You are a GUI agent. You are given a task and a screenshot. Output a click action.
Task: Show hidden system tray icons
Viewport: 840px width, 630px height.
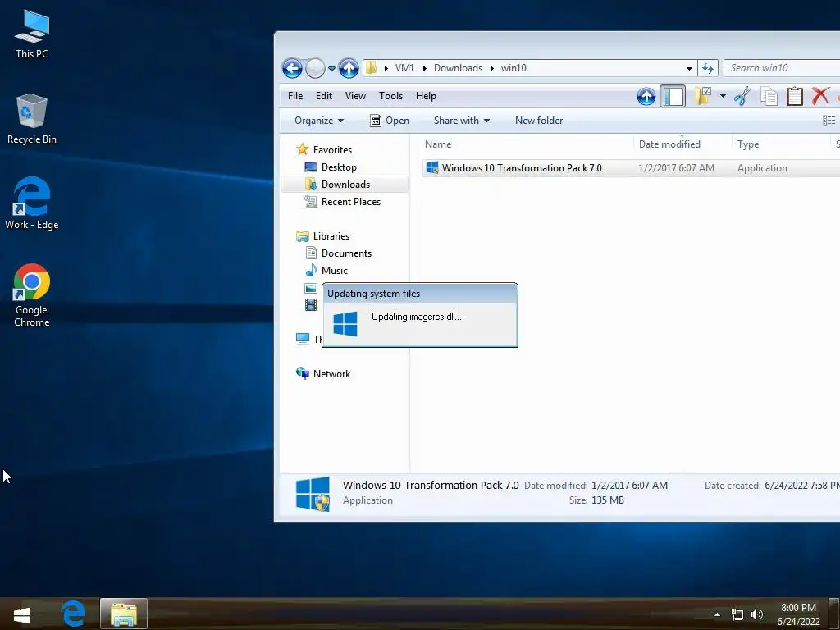pyautogui.click(x=717, y=614)
